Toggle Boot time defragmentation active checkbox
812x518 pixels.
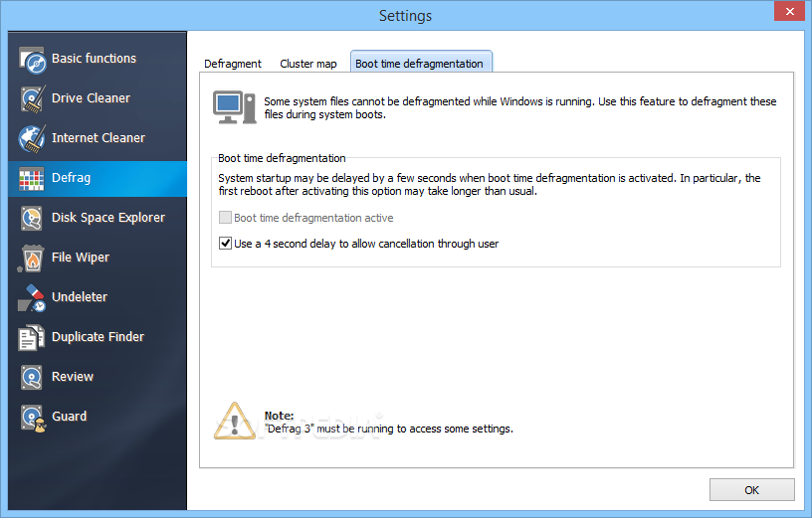point(225,218)
